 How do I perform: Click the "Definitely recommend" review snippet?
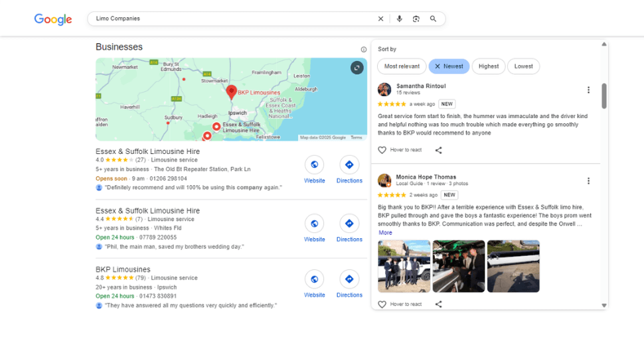pos(193,188)
